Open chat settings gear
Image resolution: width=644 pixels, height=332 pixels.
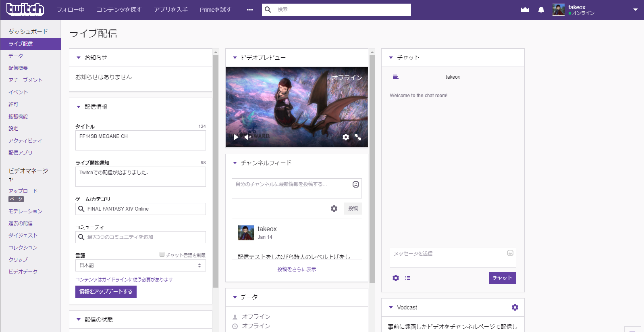[396, 278]
